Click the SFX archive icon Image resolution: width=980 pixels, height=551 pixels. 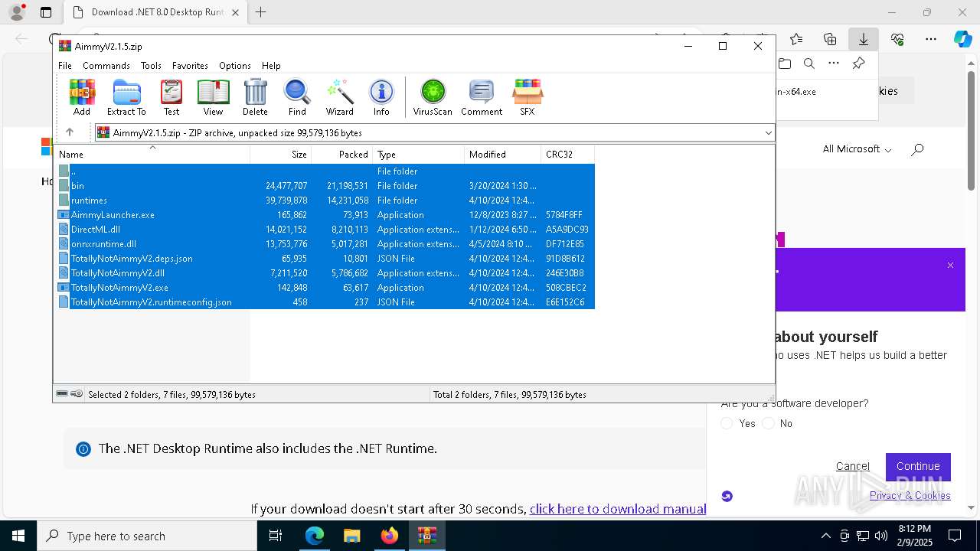528,97
